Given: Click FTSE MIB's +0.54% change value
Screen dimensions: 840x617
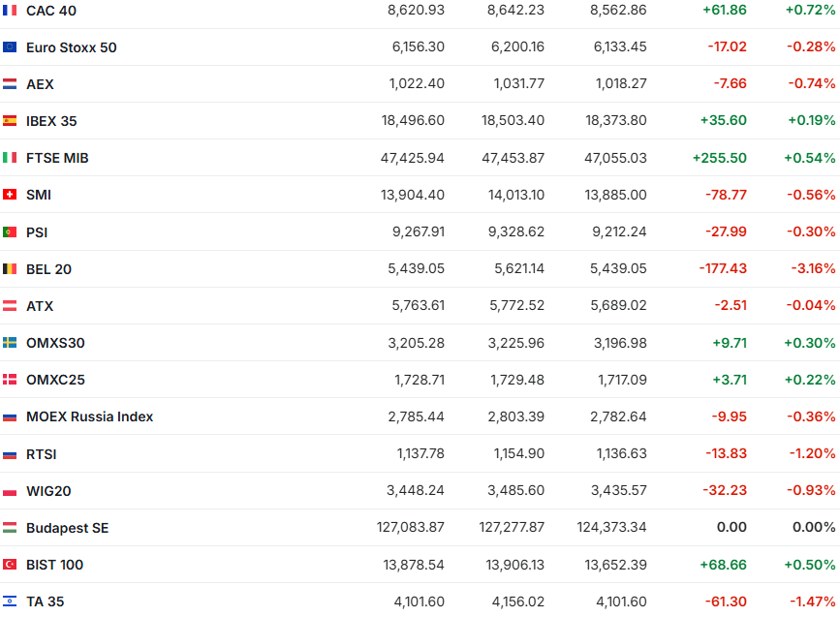Looking at the screenshot, I should click(809, 158).
